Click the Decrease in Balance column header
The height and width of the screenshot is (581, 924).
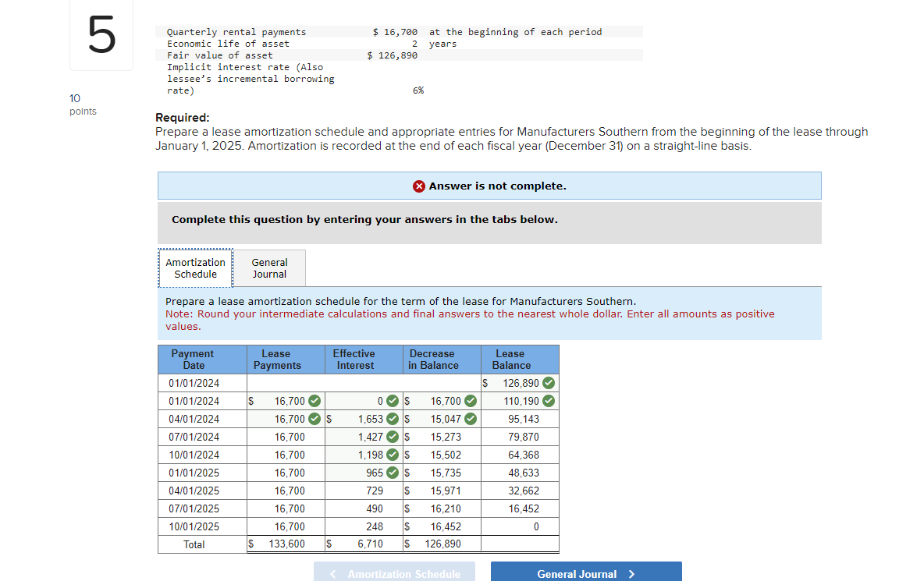pos(442,360)
